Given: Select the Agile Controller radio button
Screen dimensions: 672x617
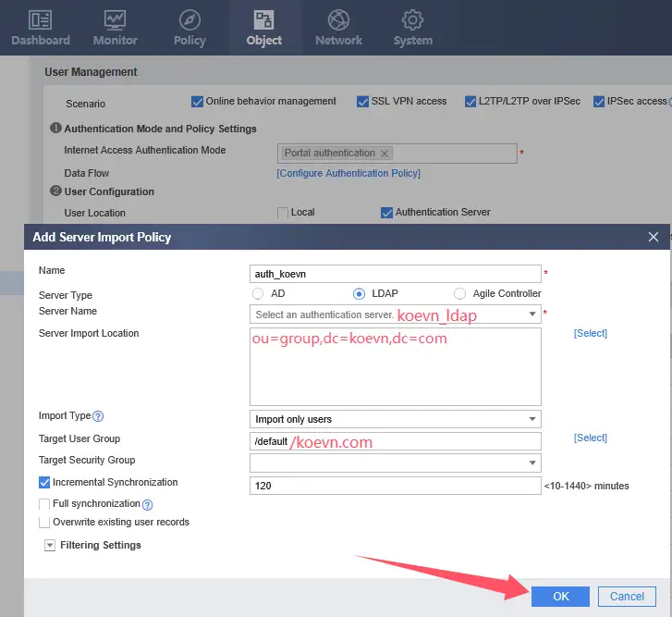Looking at the screenshot, I should 459,294.
